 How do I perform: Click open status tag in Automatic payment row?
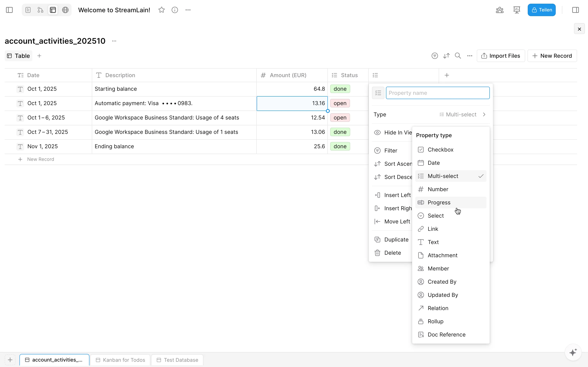click(340, 103)
